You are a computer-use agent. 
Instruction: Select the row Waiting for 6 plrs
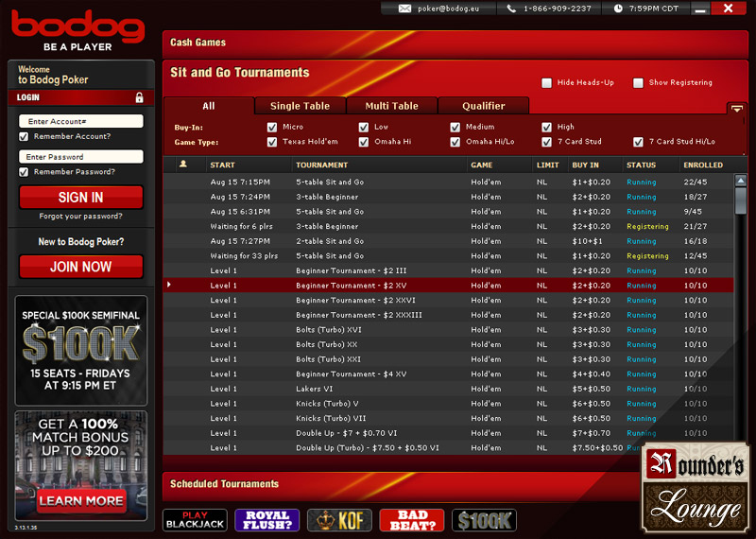point(448,226)
